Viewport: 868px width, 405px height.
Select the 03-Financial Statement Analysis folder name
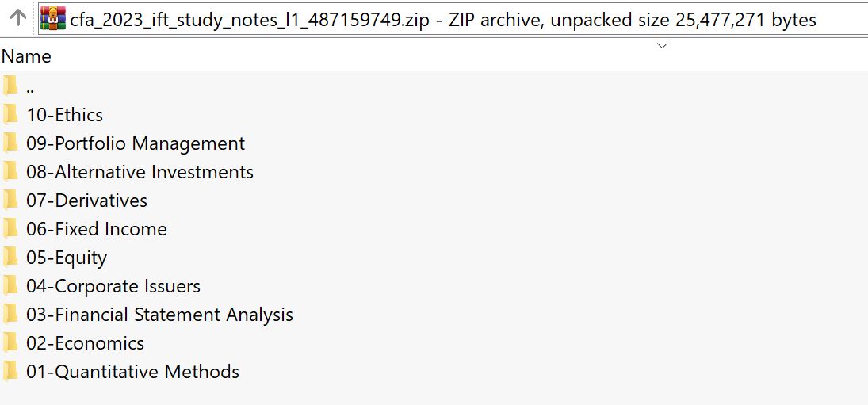(x=159, y=315)
